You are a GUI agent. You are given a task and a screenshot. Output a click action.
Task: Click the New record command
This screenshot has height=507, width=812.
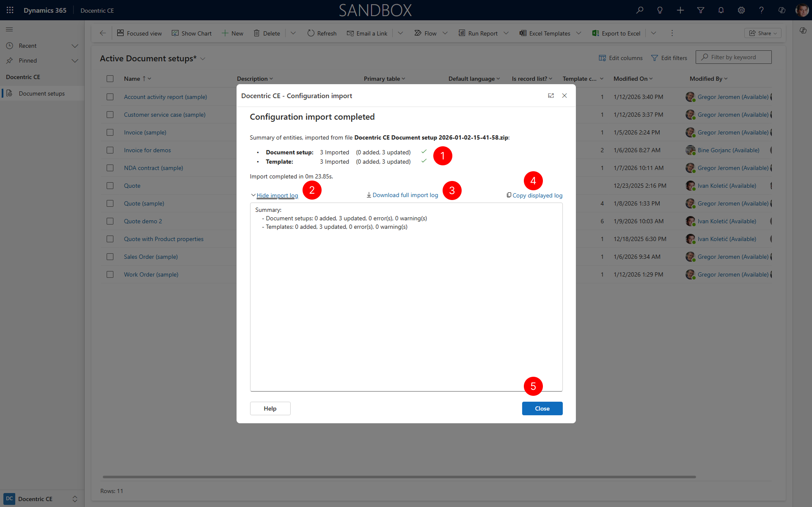click(x=232, y=33)
